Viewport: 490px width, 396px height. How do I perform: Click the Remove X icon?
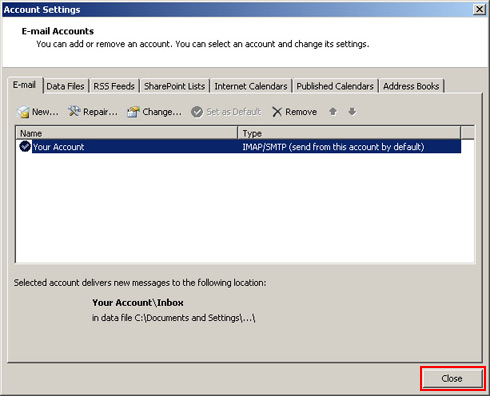(x=277, y=112)
